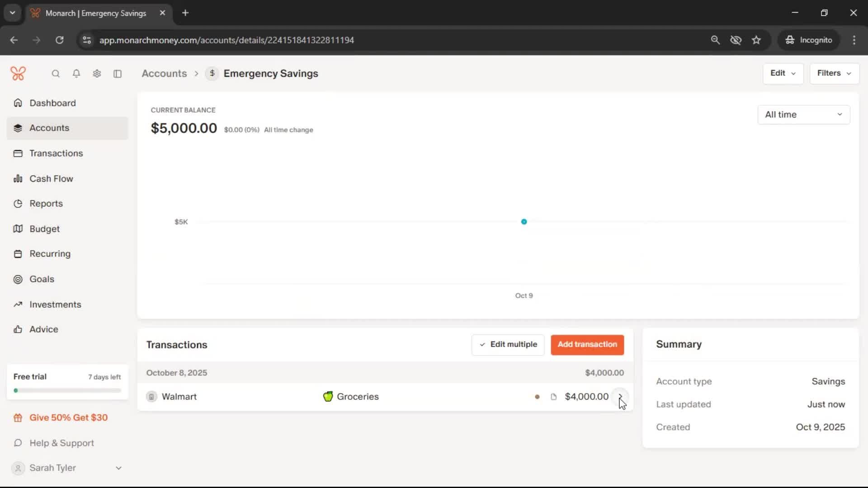Click the attachment document icon on Walmart row
Viewport: 868px width, 488px height.
[553, 397]
